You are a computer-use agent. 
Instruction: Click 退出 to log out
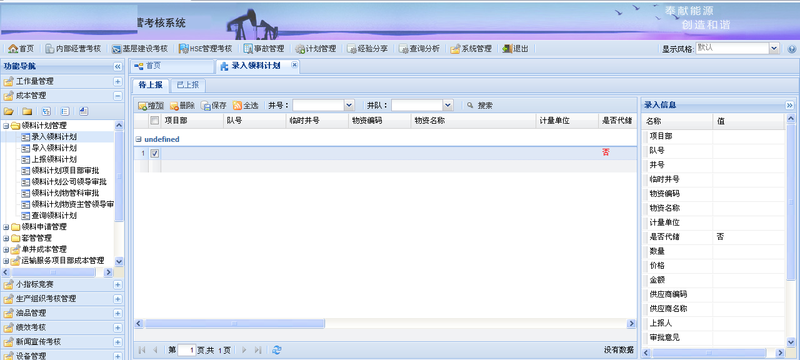coord(515,49)
